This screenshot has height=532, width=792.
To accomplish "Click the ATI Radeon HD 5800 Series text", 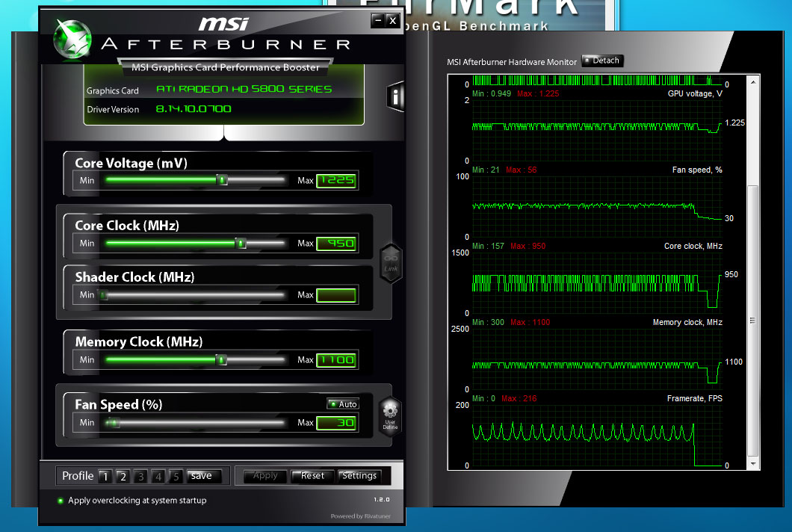I will [x=244, y=89].
